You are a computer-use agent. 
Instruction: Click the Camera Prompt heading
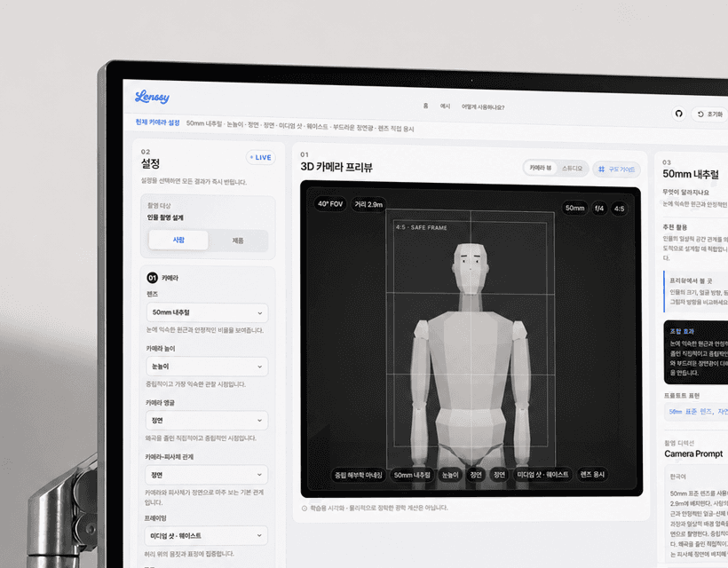693,454
